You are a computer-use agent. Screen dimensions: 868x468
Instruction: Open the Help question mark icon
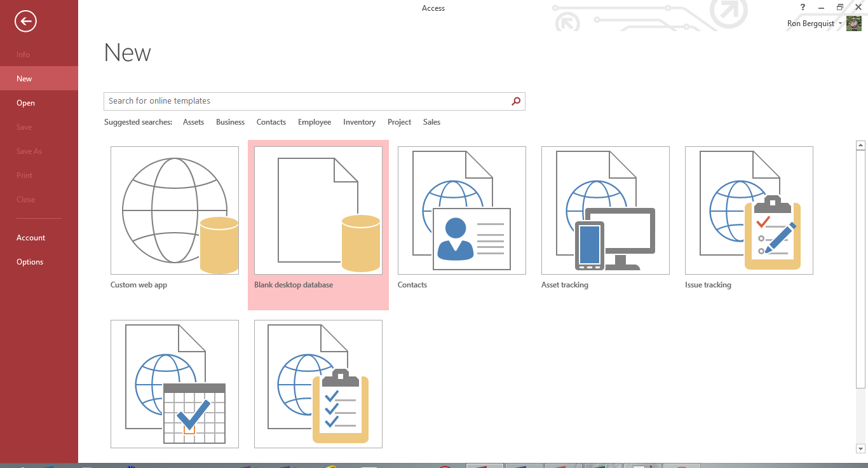pos(803,8)
